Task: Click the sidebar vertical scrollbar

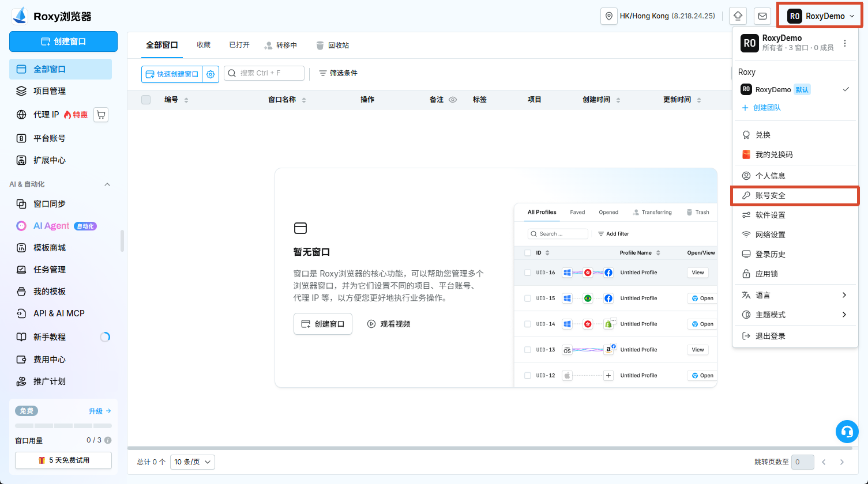Action: (x=122, y=241)
